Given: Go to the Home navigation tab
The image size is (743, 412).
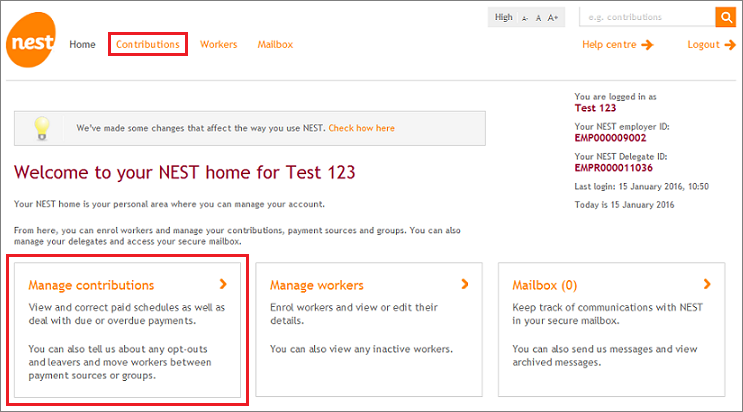Looking at the screenshot, I should coord(82,45).
